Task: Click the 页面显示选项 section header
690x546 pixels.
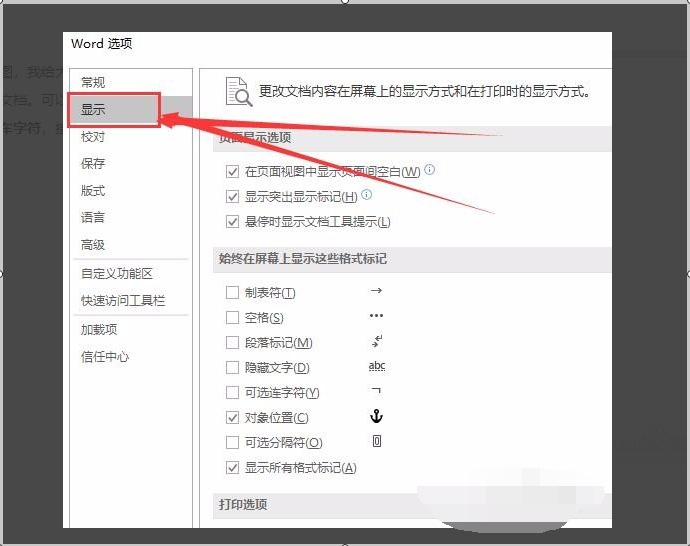Action: (255, 138)
